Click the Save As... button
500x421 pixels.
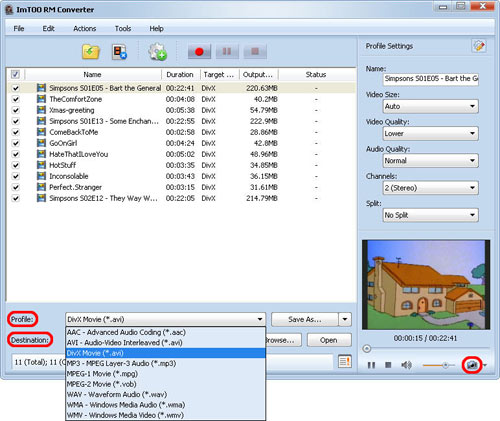(305, 319)
